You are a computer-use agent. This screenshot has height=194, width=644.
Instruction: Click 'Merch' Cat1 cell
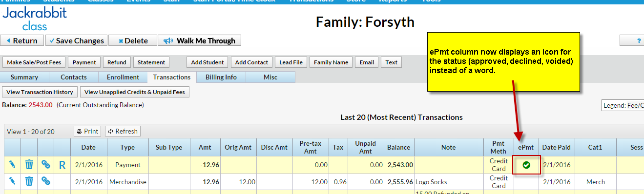[596, 182]
